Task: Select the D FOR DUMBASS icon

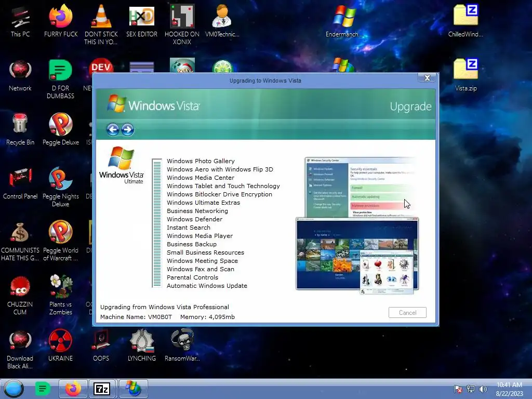Action: [x=60, y=79]
